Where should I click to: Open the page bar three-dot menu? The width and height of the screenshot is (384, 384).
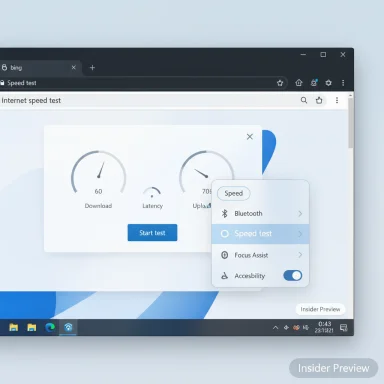(x=337, y=100)
